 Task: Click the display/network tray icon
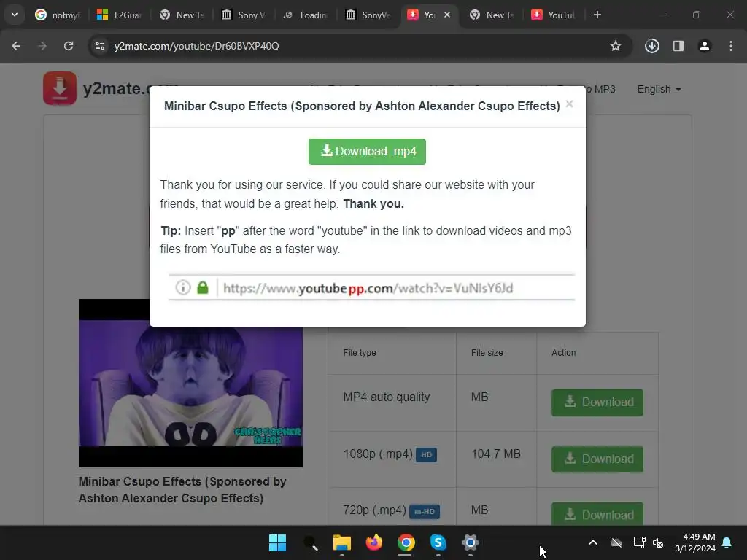click(639, 542)
